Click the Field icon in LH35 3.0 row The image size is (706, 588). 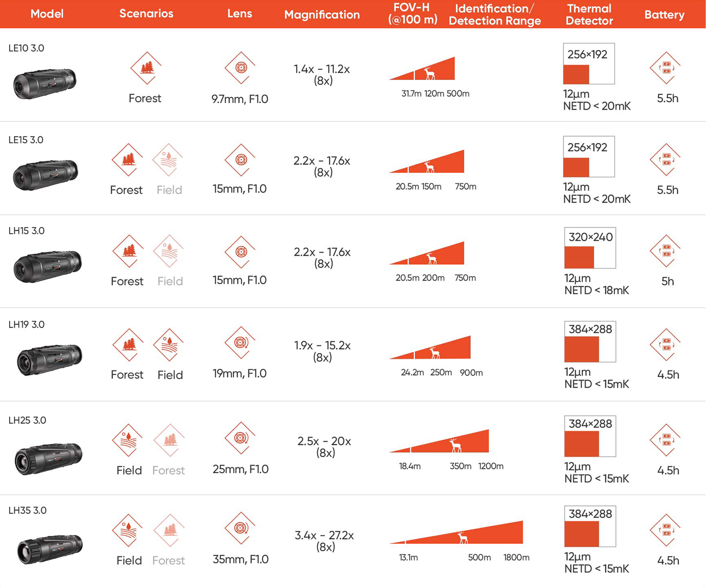(128, 530)
